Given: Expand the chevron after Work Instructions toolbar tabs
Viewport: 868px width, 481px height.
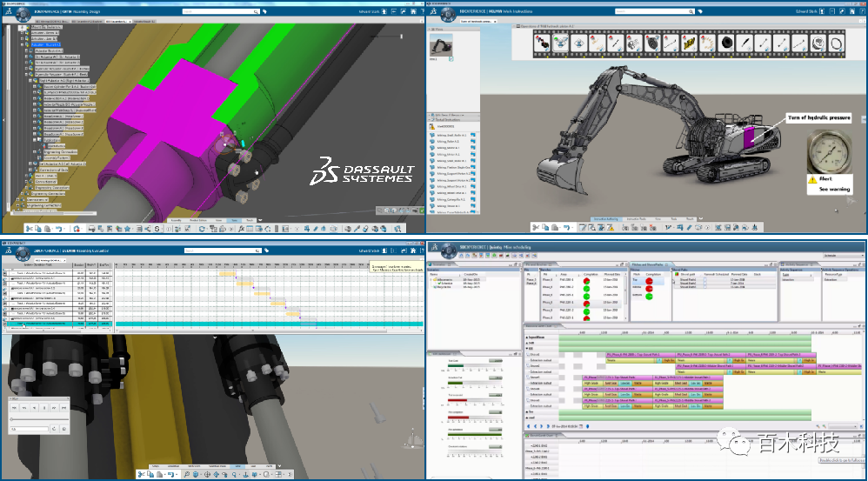Looking at the screenshot, I should pyautogui.click(x=701, y=219).
